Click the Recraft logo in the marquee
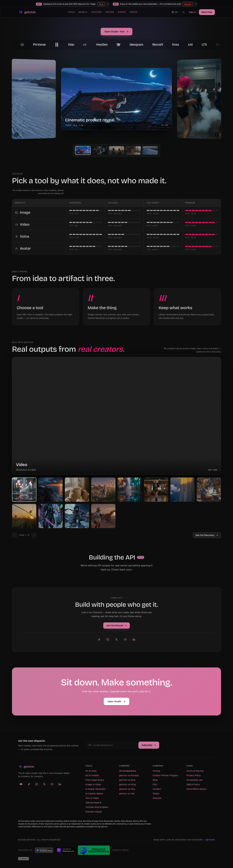233x868 pixels. [158, 45]
